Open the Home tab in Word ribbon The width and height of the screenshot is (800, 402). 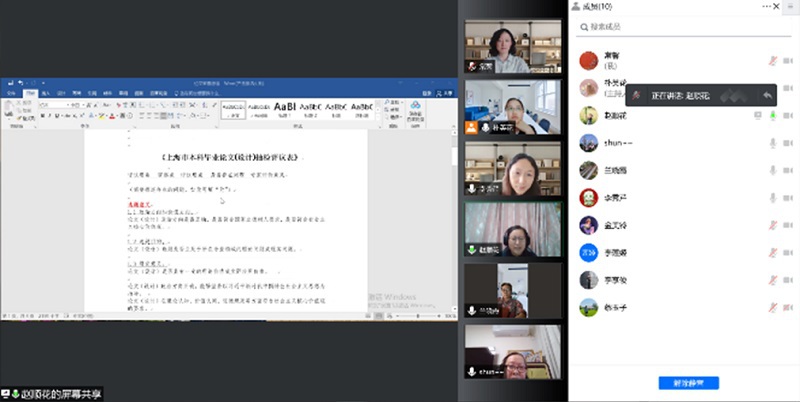pos(31,94)
